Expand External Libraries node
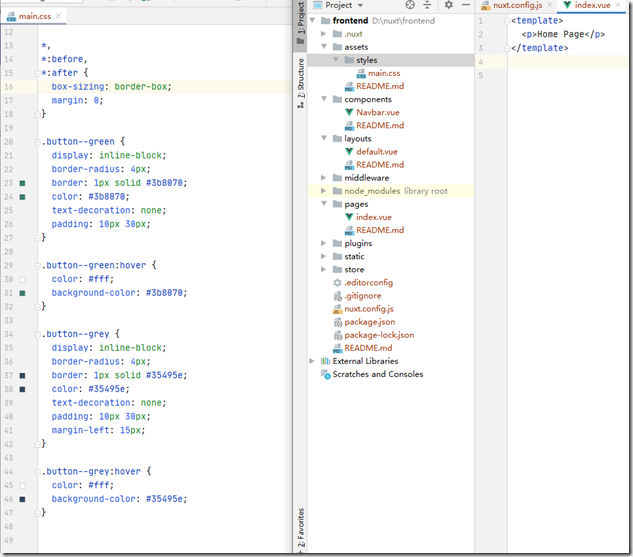 click(312, 361)
